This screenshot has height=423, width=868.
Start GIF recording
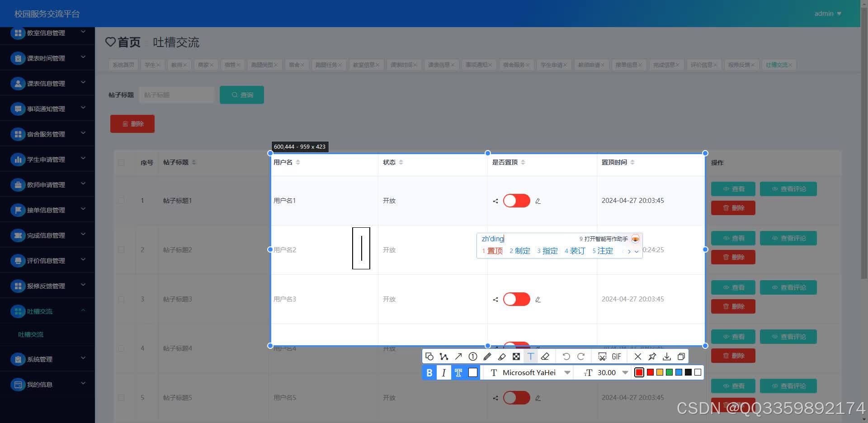tap(617, 357)
